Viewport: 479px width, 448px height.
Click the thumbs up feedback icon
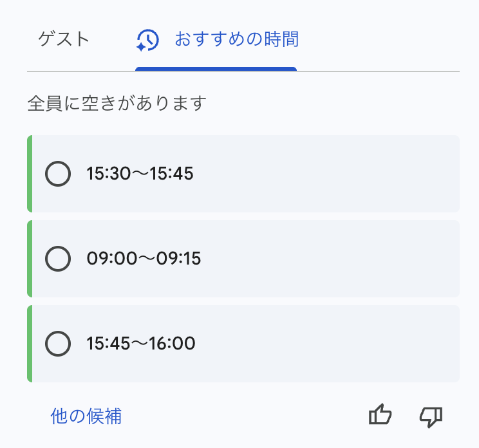pos(380,416)
